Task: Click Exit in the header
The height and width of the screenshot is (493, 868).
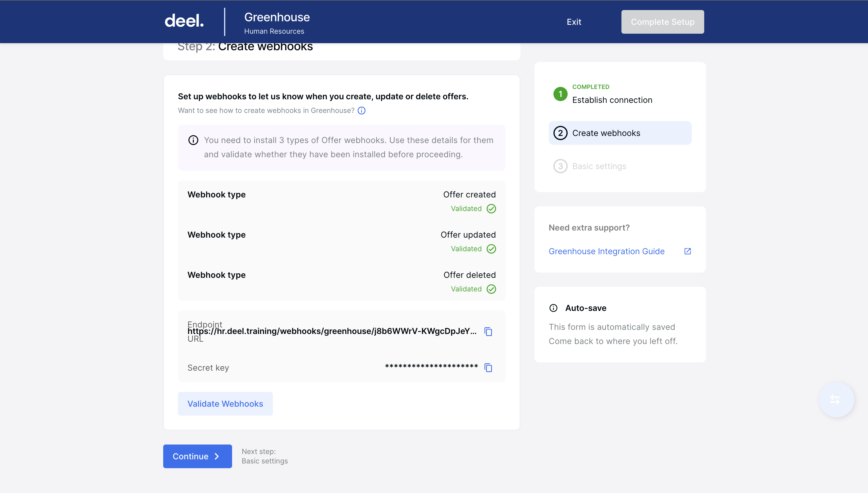Action: pos(574,22)
